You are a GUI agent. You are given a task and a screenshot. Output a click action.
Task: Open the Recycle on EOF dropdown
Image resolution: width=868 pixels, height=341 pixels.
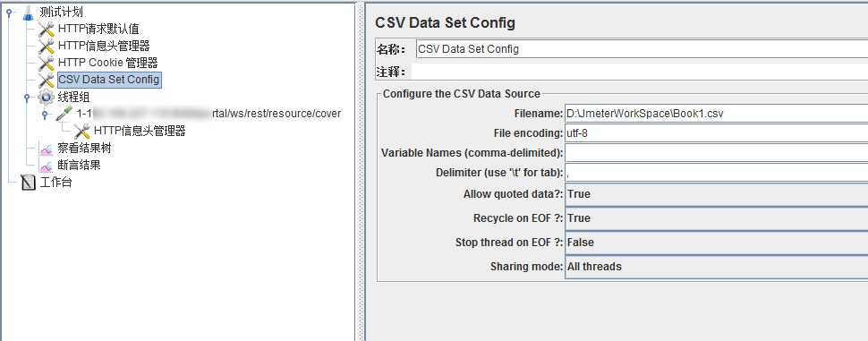[x=716, y=218]
